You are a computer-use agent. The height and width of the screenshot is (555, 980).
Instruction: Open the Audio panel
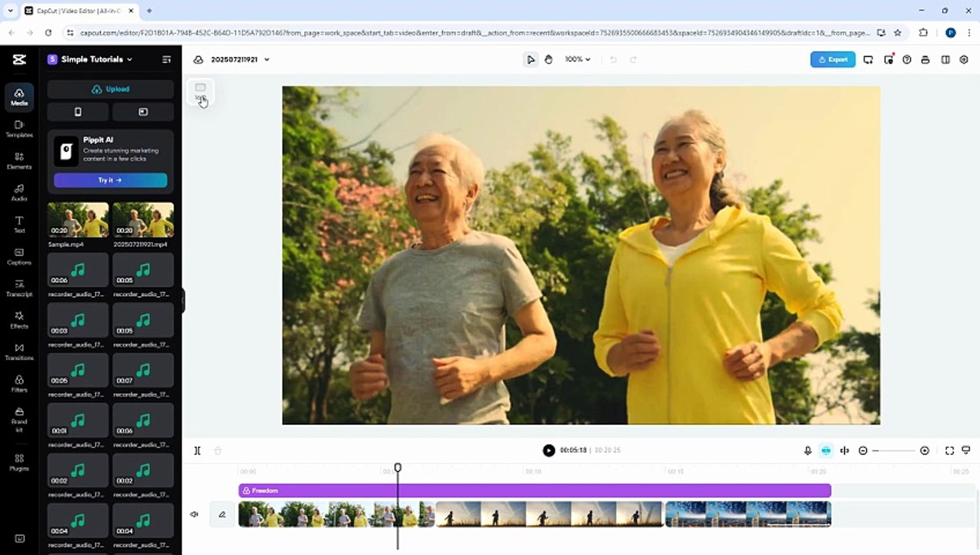point(19,193)
